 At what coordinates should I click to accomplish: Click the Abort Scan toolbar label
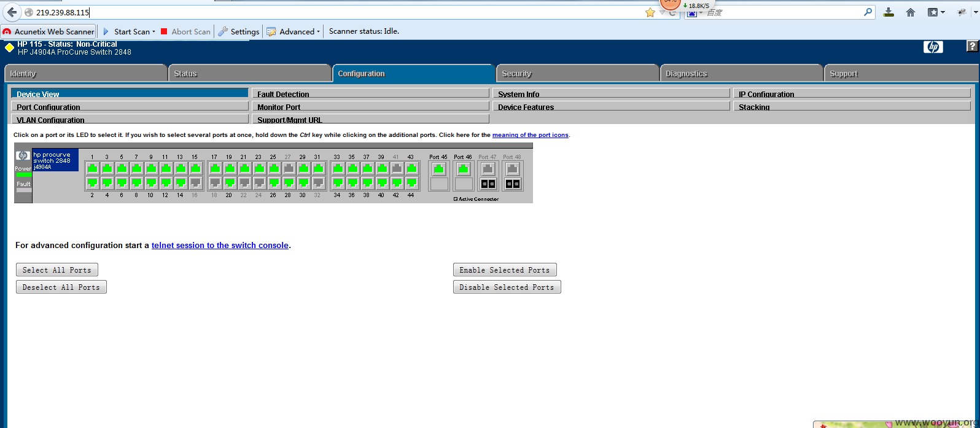[191, 31]
